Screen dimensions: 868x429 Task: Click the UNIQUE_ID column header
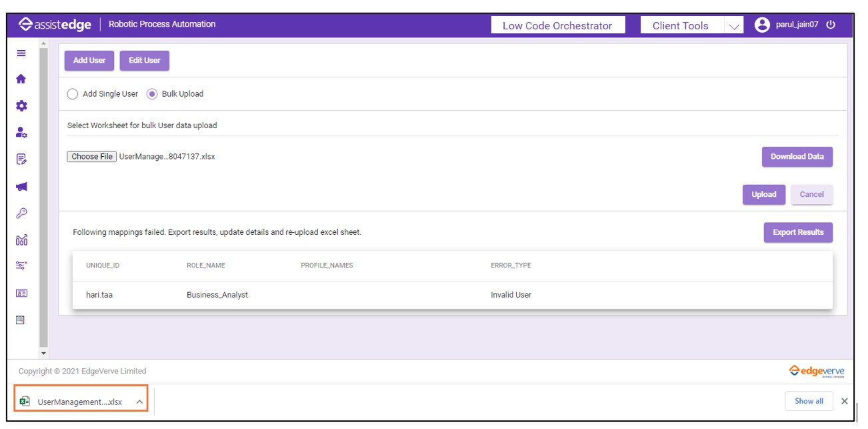pos(103,266)
